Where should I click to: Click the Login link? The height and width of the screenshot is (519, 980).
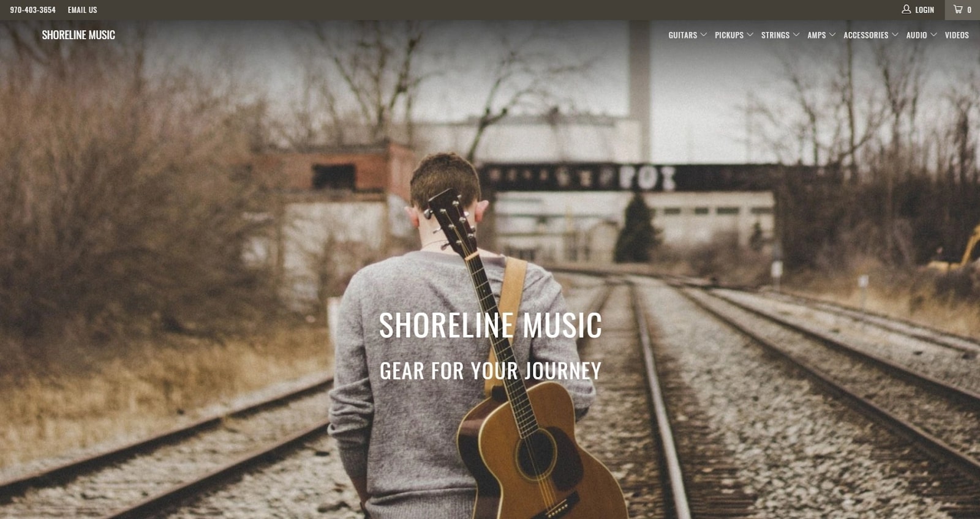pyautogui.click(x=924, y=10)
